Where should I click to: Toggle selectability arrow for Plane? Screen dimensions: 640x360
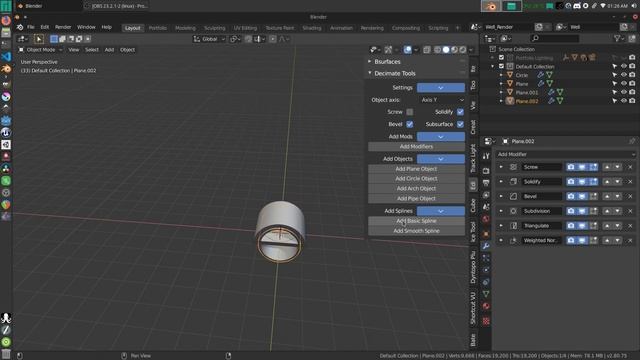pyautogui.click(x=615, y=84)
